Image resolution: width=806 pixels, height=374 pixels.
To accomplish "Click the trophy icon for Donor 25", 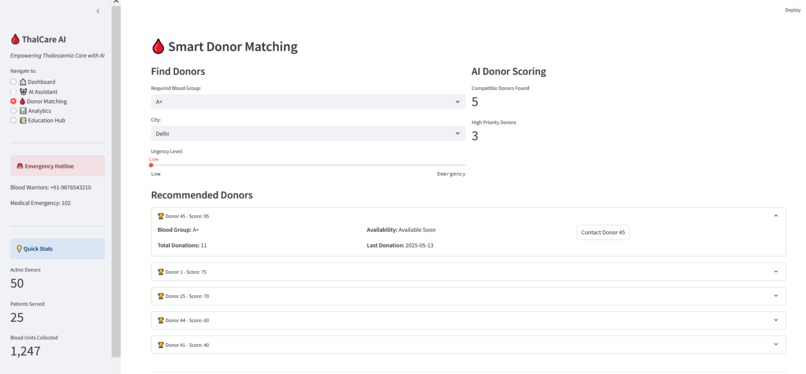I will pos(160,296).
